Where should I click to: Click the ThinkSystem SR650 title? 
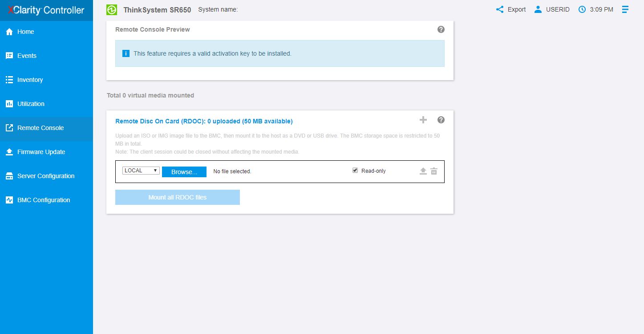(157, 10)
